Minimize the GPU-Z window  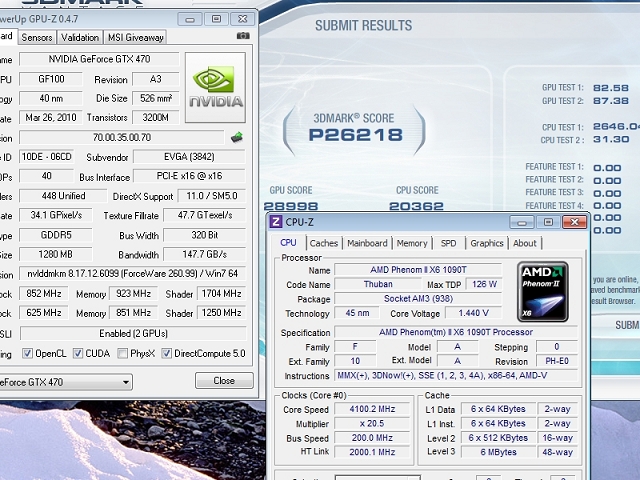click(190, 19)
